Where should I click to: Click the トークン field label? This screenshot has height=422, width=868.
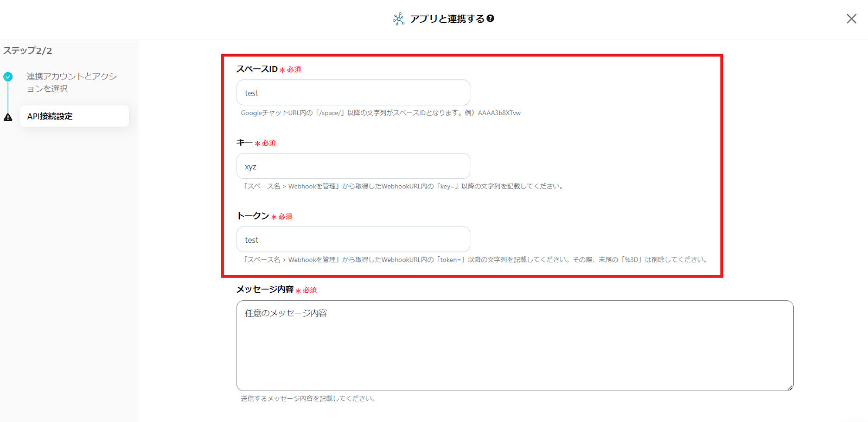(x=253, y=216)
